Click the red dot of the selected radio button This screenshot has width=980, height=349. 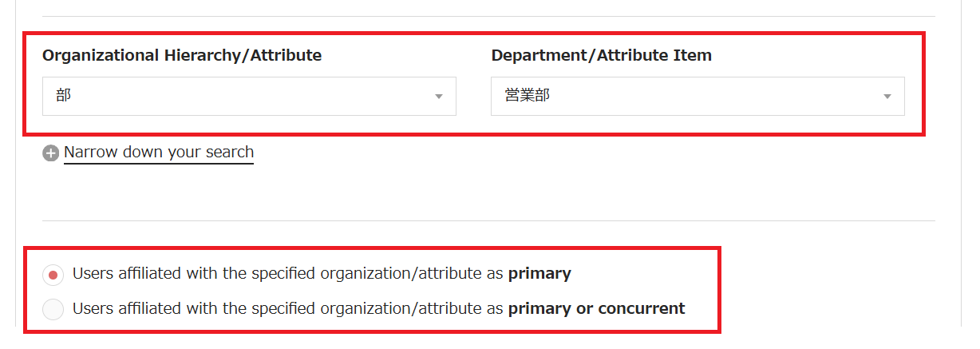click(53, 275)
